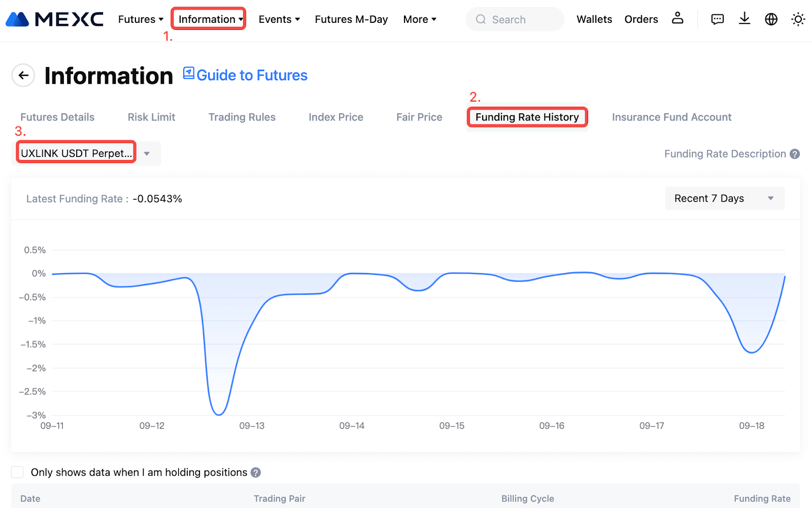Screen dimensions: 812x508
Task: Open the Information menu
Action: pyautogui.click(x=209, y=19)
